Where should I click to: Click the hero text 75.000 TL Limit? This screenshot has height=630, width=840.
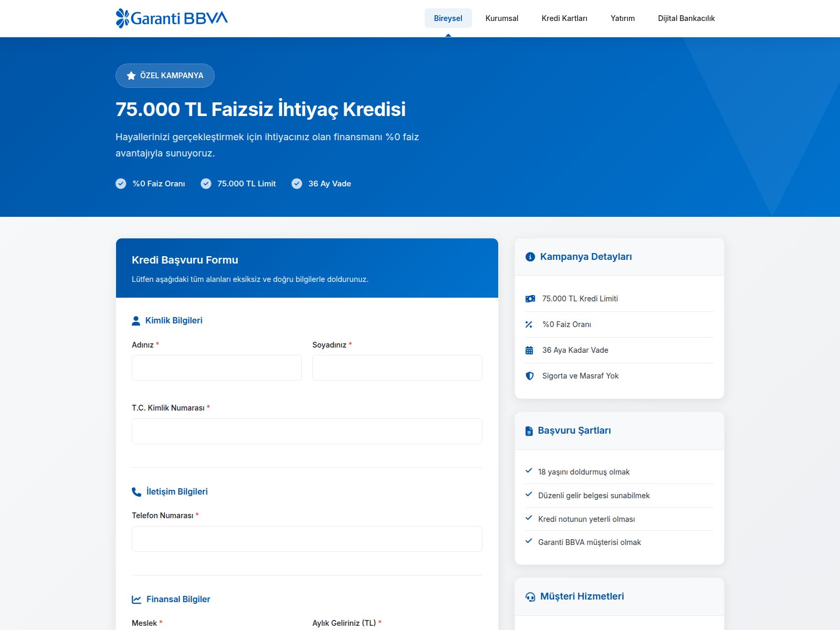pos(247,184)
